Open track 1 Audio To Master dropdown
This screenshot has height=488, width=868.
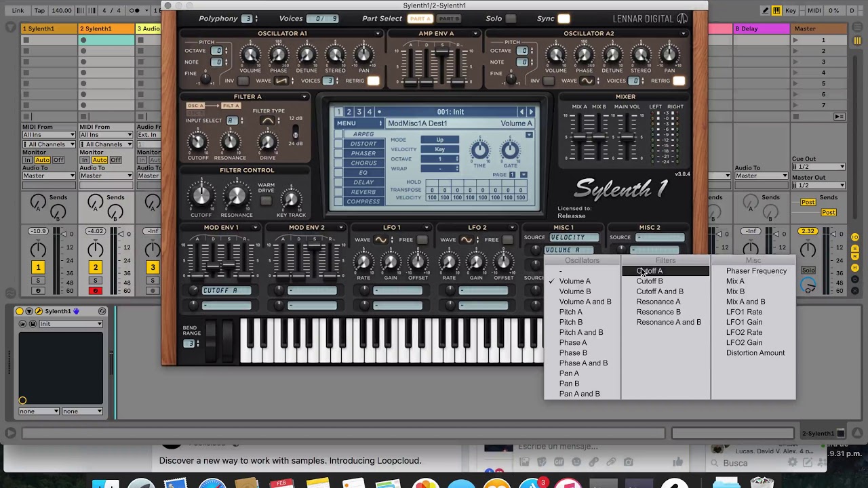[x=49, y=176]
